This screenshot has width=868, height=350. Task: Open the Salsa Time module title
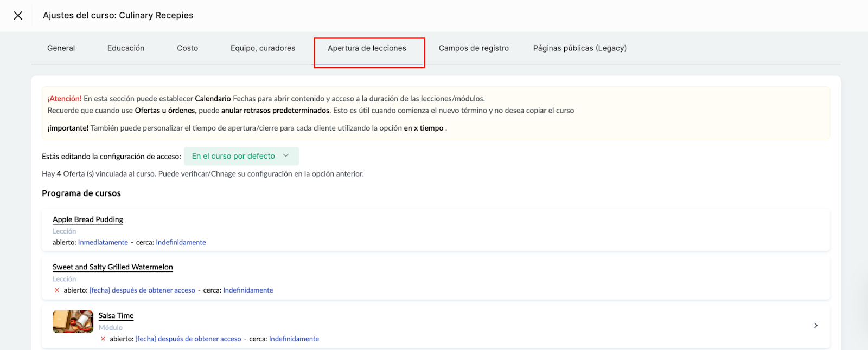[x=116, y=316]
